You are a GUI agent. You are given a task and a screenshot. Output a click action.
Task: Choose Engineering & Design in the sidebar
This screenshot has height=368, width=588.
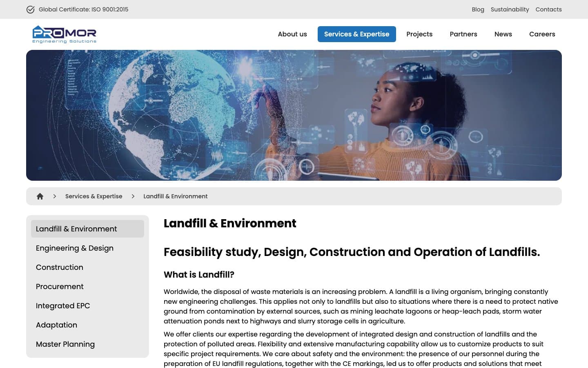tap(87, 248)
